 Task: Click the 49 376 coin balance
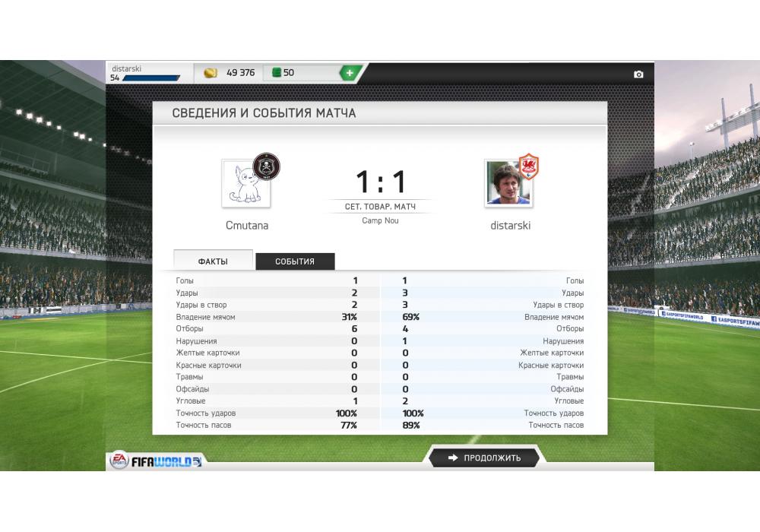coord(240,73)
